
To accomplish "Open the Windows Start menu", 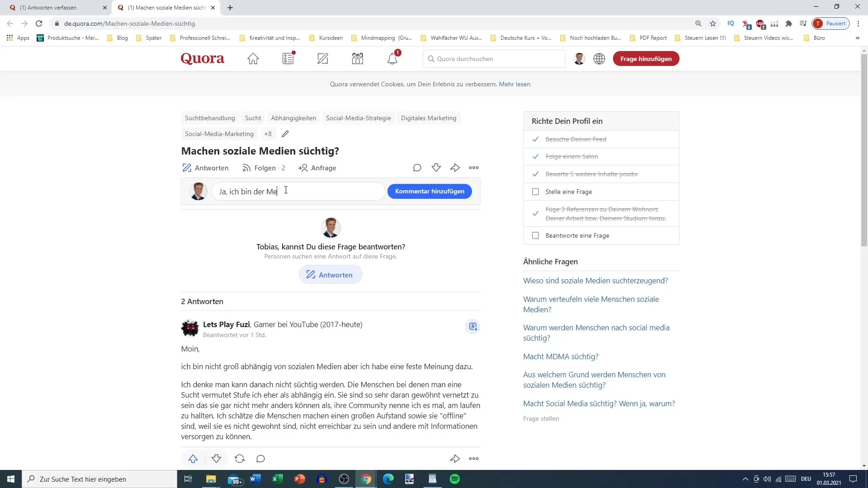I will tap(11, 479).
